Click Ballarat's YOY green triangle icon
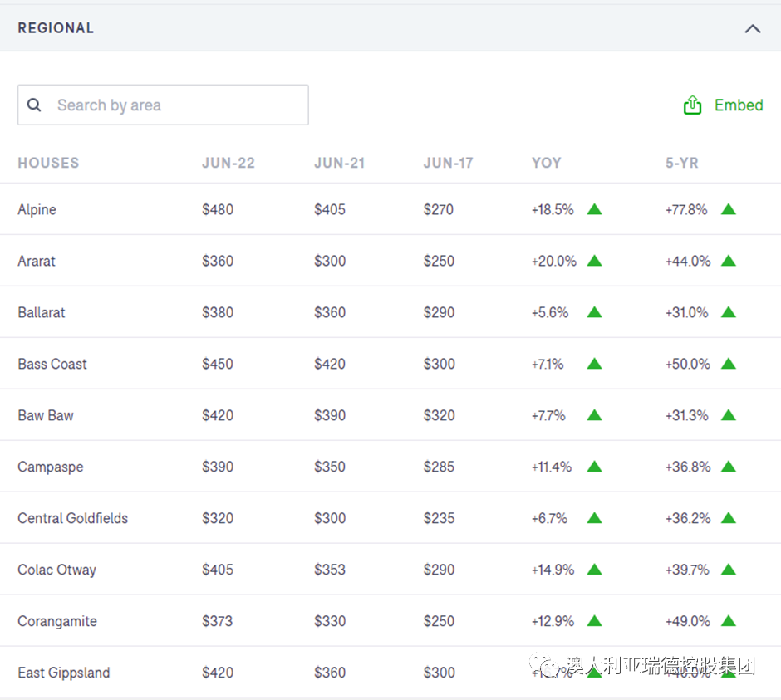 [594, 312]
